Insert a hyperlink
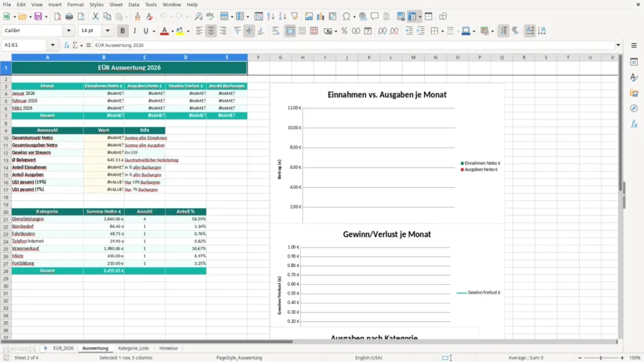 pos(363,16)
